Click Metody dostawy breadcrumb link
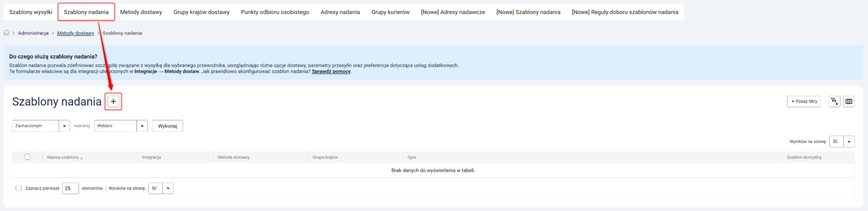 (x=76, y=33)
